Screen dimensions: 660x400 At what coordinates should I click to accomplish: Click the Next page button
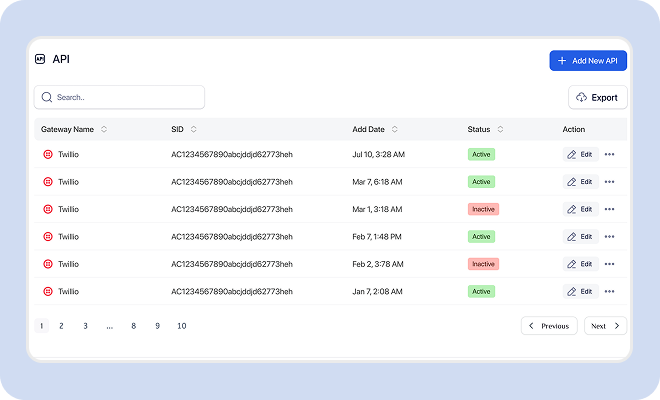click(605, 326)
